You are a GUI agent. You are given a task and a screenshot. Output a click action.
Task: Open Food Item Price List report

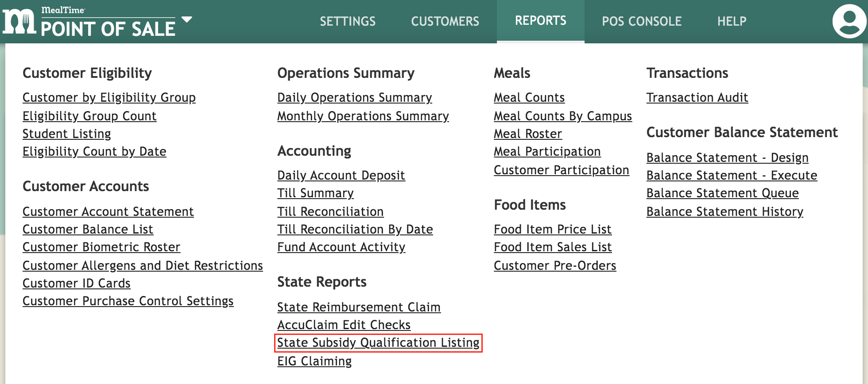coord(553,229)
